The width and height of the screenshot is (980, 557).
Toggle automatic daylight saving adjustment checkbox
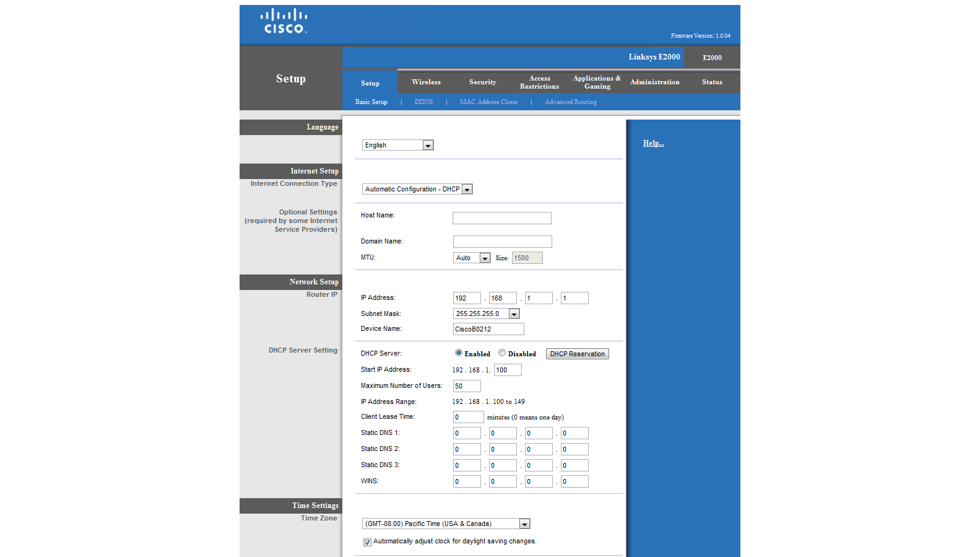367,542
